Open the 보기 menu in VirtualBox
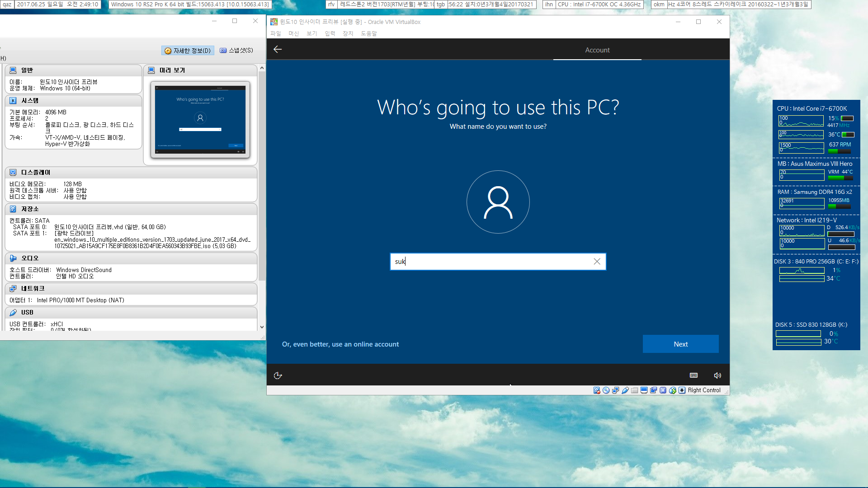Image resolution: width=868 pixels, height=488 pixels. coord(312,33)
